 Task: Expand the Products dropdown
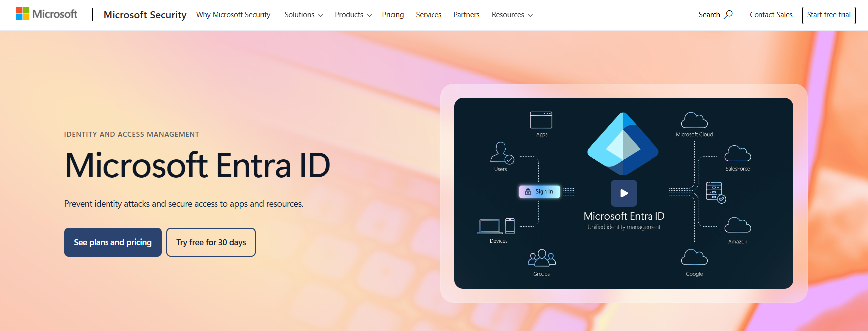(353, 15)
